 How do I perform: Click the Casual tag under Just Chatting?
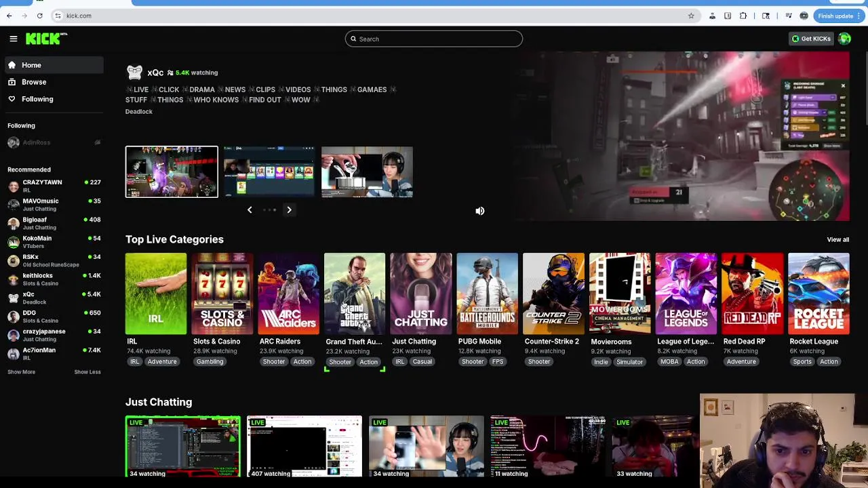click(x=422, y=362)
